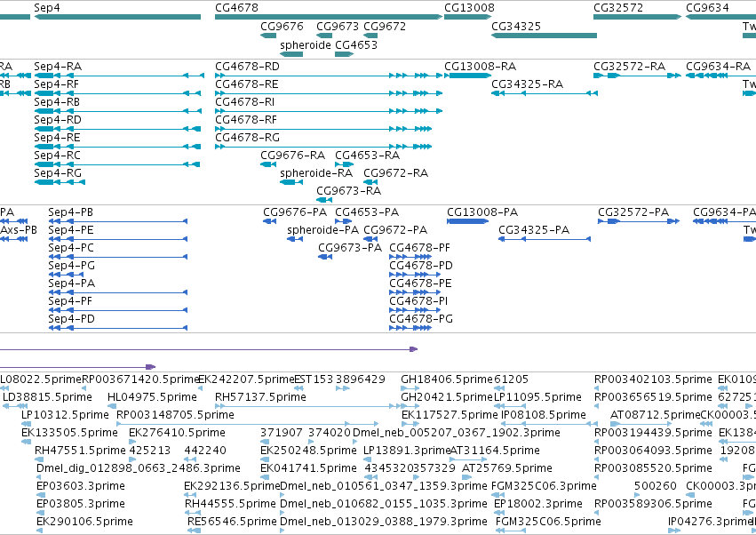
Task: Select the Sep4-PA protein label
Action: pos(71,283)
